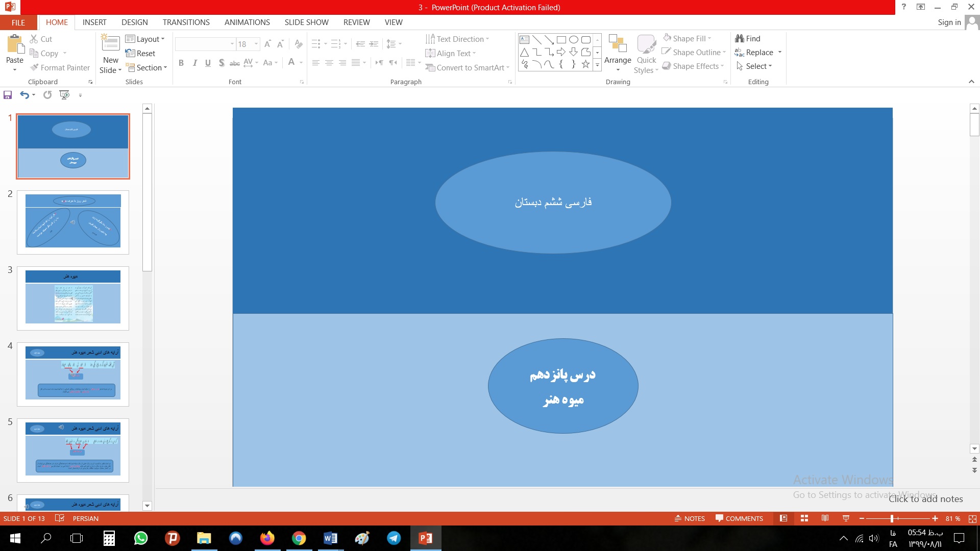Screen dimensions: 980x551
Task: Click the Undo arrow icon
Action: coord(24,95)
